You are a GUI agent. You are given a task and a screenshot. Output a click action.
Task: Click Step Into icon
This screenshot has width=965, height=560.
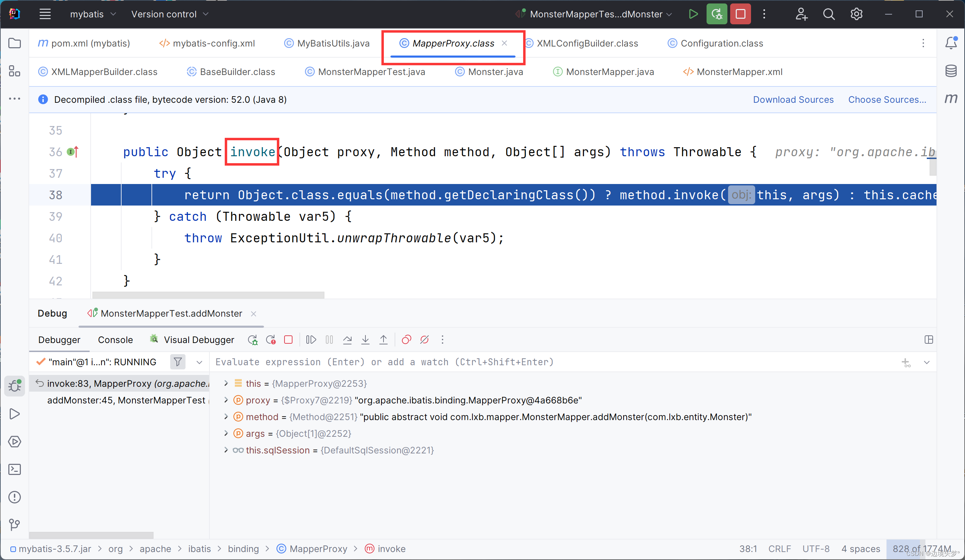point(365,340)
